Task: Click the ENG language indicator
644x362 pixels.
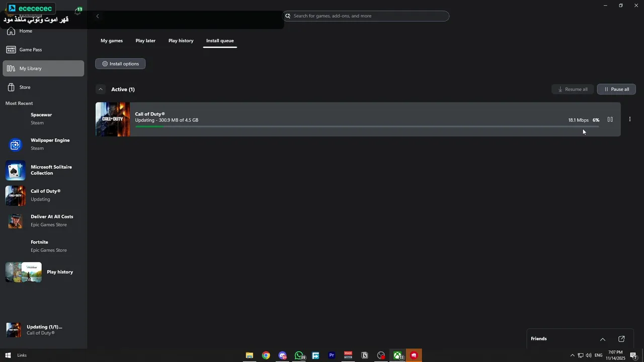Action: click(x=598, y=355)
